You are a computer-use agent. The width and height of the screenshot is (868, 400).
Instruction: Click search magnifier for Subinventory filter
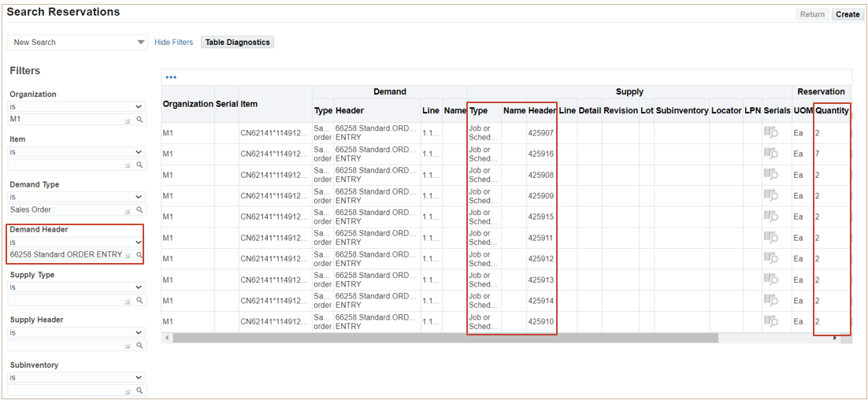[x=140, y=391]
